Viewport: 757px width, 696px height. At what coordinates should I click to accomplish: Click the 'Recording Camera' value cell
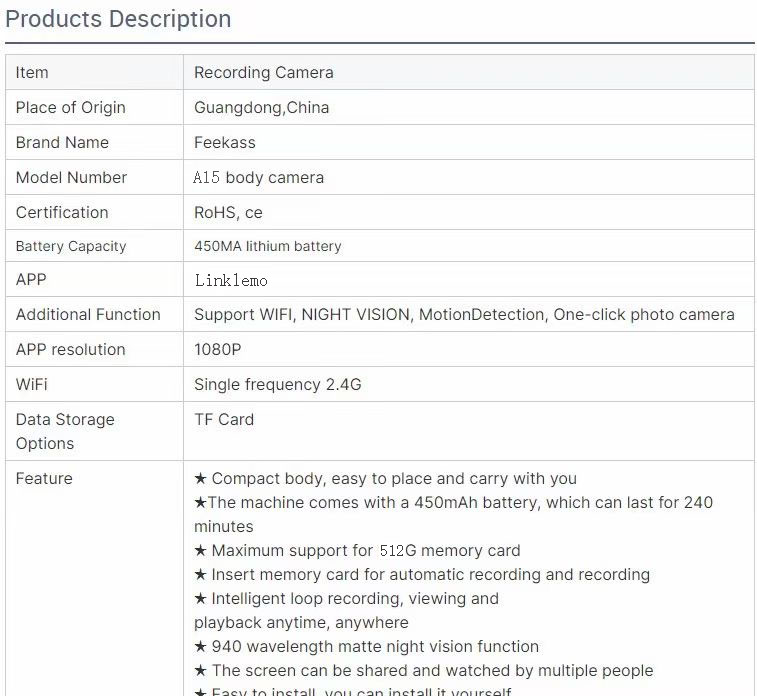(469, 72)
